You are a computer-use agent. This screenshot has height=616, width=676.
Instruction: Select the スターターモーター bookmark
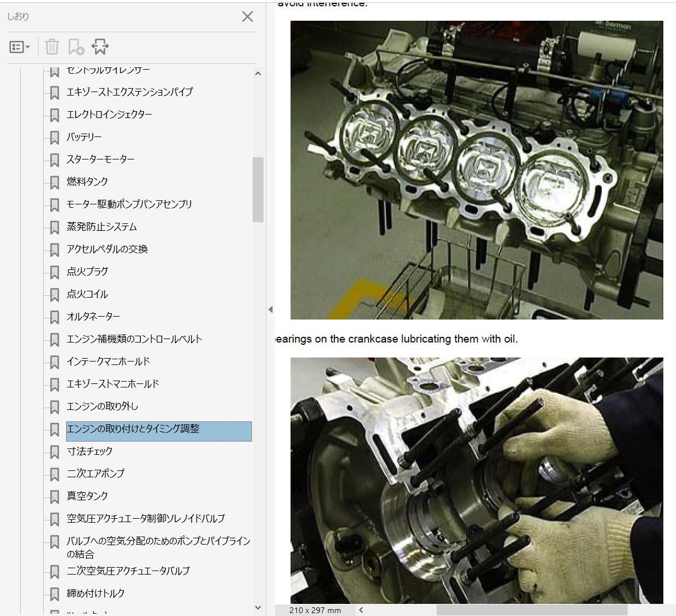point(100,159)
